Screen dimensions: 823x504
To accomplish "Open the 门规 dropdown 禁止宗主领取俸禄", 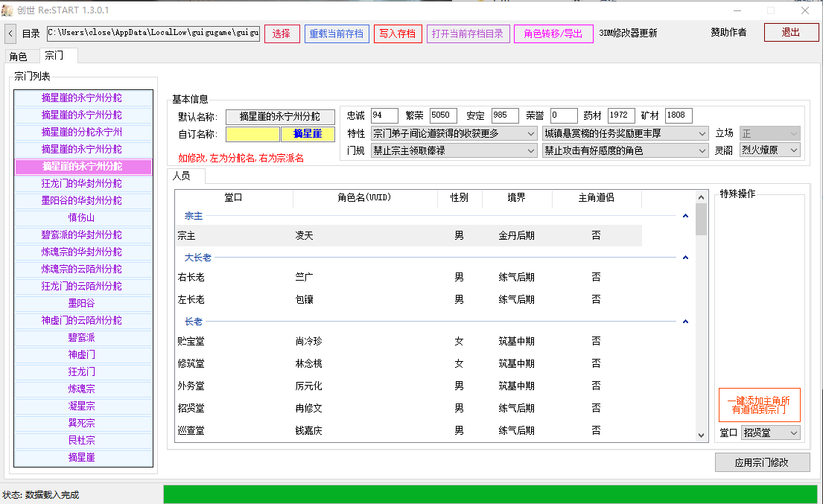I will pyautogui.click(x=454, y=150).
